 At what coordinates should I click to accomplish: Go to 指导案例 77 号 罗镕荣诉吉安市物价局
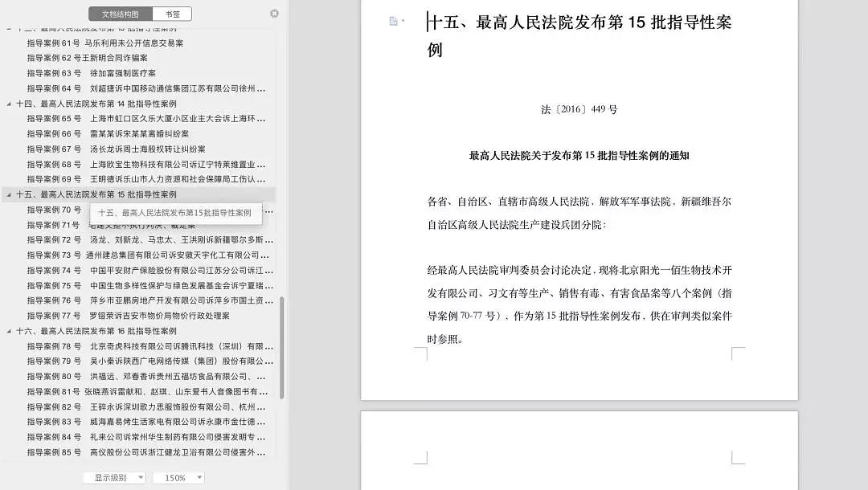pyautogui.click(x=129, y=316)
